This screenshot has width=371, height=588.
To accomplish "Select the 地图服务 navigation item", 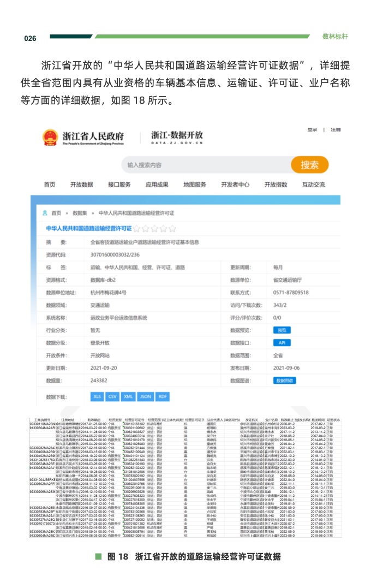I will click(x=195, y=185).
